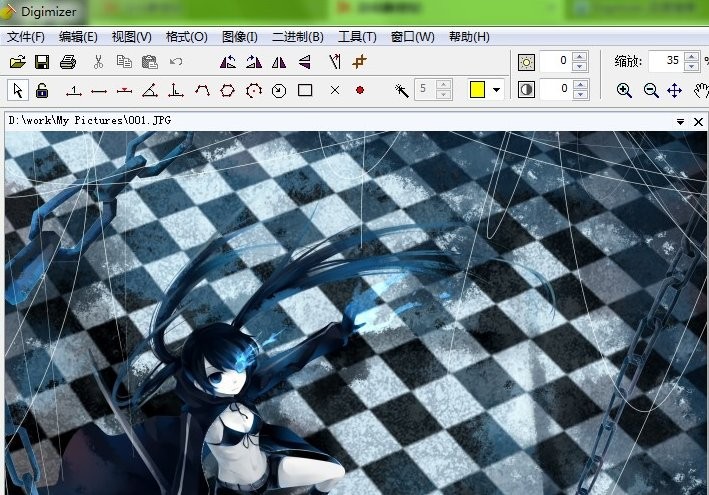Close the 001.JPG image document

[698, 122]
